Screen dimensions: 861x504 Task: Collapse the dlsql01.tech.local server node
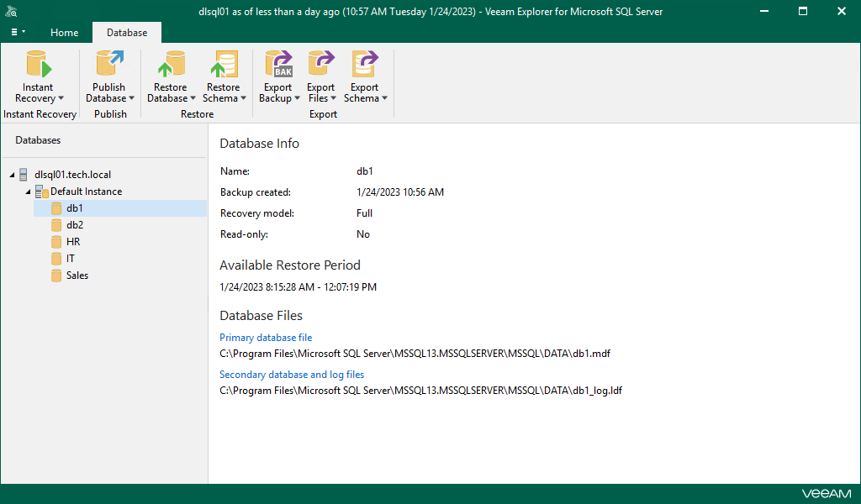(12, 175)
